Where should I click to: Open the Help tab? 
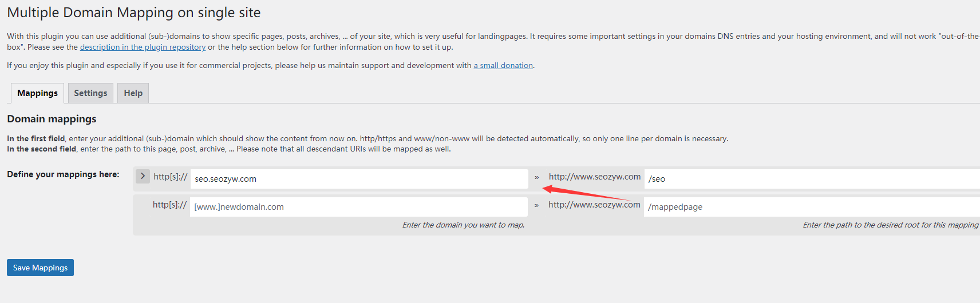[133, 93]
